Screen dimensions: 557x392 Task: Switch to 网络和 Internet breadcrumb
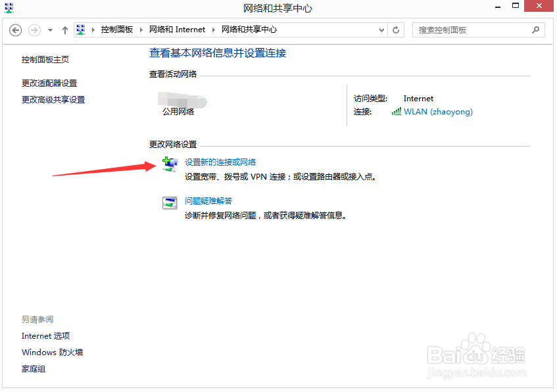coord(178,30)
